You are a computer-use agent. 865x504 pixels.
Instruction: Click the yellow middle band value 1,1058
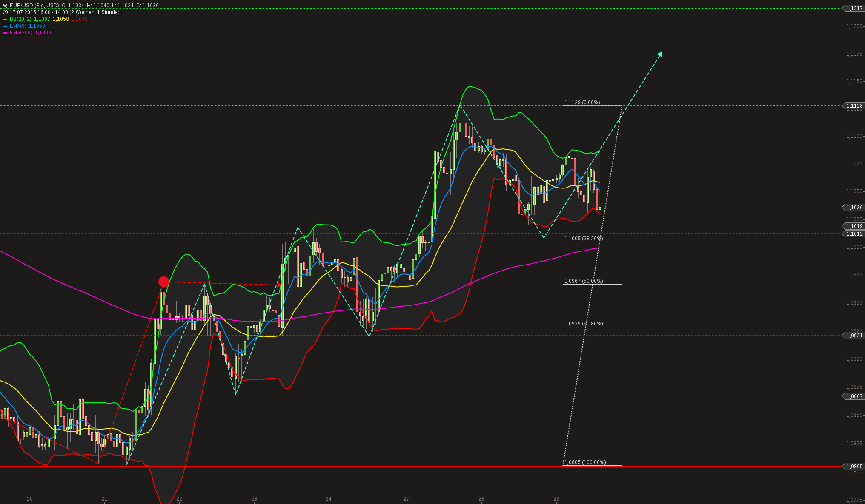click(60, 19)
